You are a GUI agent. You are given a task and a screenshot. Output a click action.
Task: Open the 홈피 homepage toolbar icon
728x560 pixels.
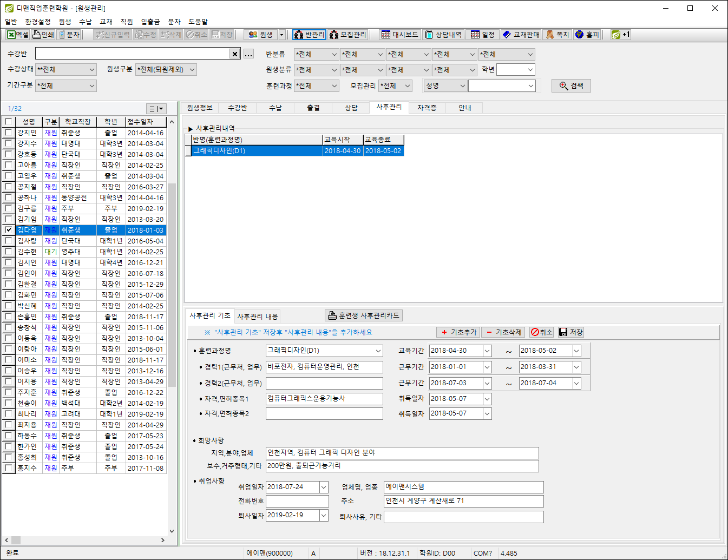click(x=587, y=35)
